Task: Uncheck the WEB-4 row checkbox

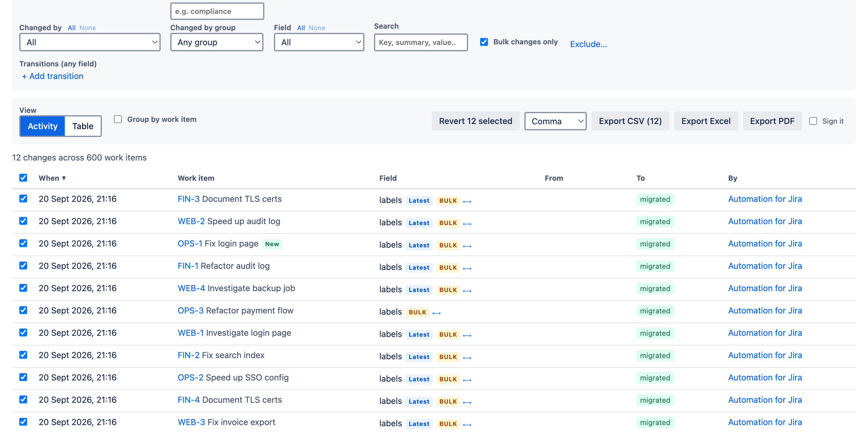Action: (23, 288)
